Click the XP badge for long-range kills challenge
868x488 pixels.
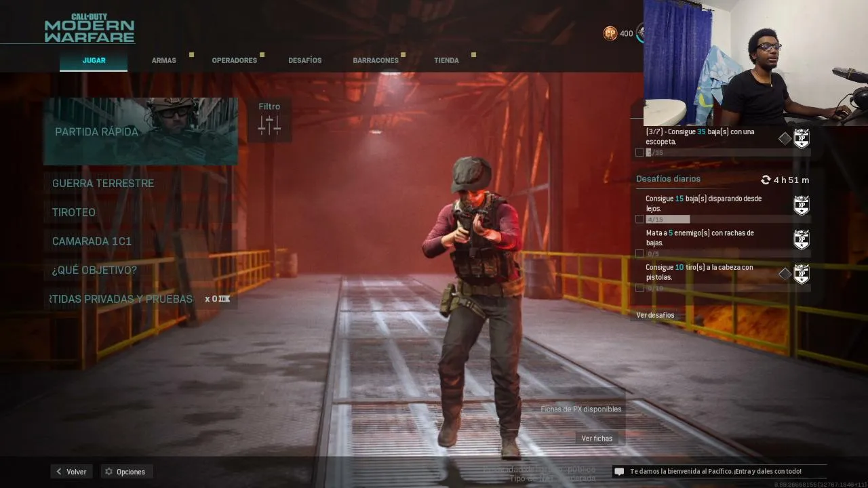coord(802,205)
